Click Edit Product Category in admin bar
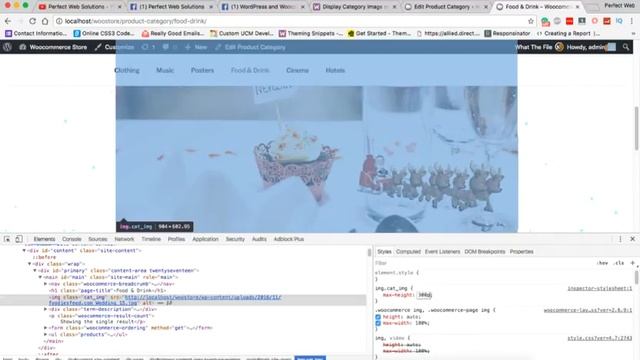Screen dimensions: 640x360 tap(250, 47)
